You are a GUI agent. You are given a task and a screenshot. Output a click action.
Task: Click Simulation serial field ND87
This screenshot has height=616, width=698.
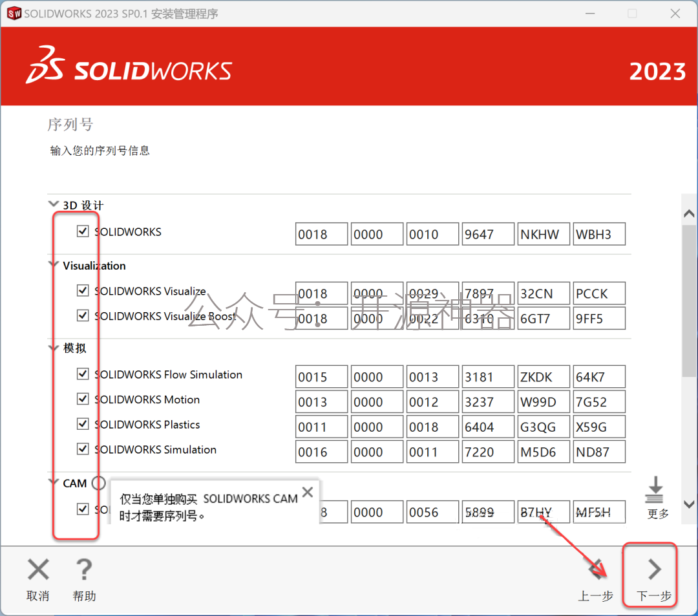tap(599, 451)
